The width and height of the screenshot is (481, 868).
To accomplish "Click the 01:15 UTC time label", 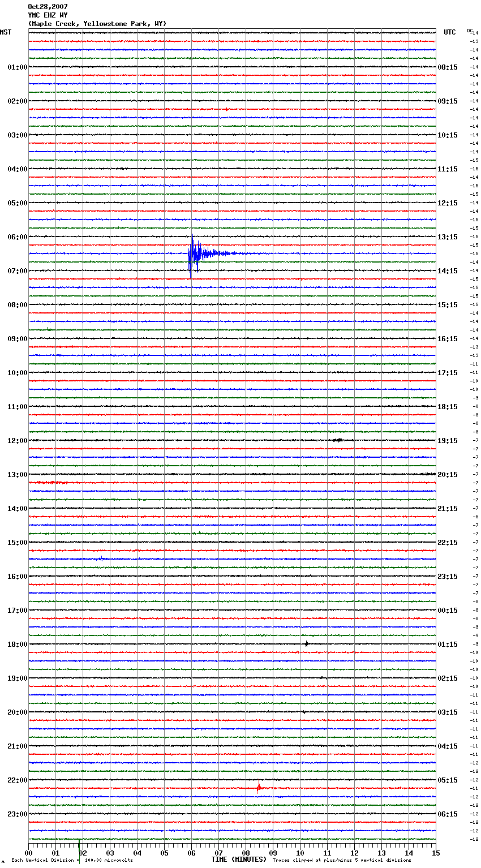I will tap(448, 644).
